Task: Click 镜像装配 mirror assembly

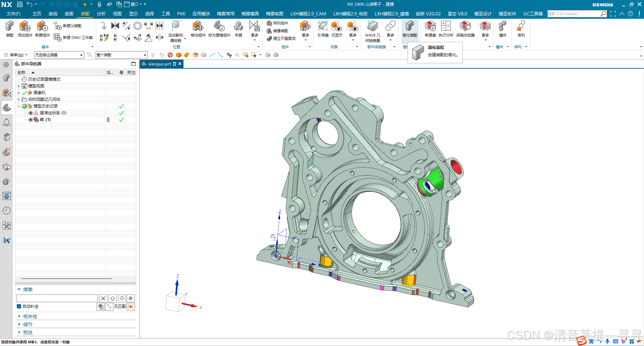Action: [277, 31]
